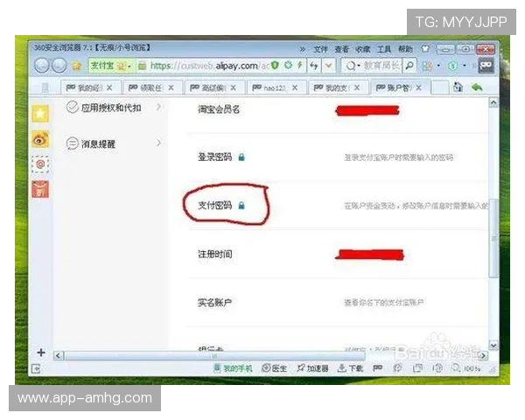Open the dropdown next to extensions icon
This screenshot has width=525, height=420.
coord(438,66)
